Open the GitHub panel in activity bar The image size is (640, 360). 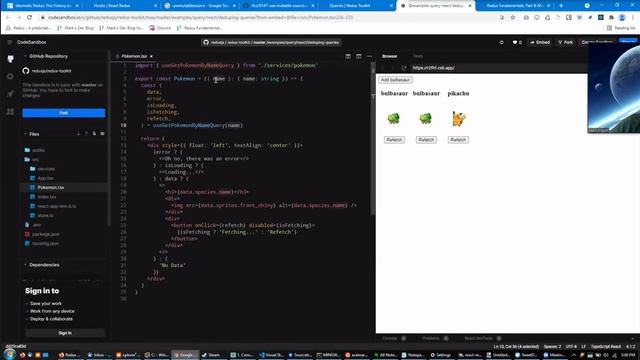[x=10, y=59]
